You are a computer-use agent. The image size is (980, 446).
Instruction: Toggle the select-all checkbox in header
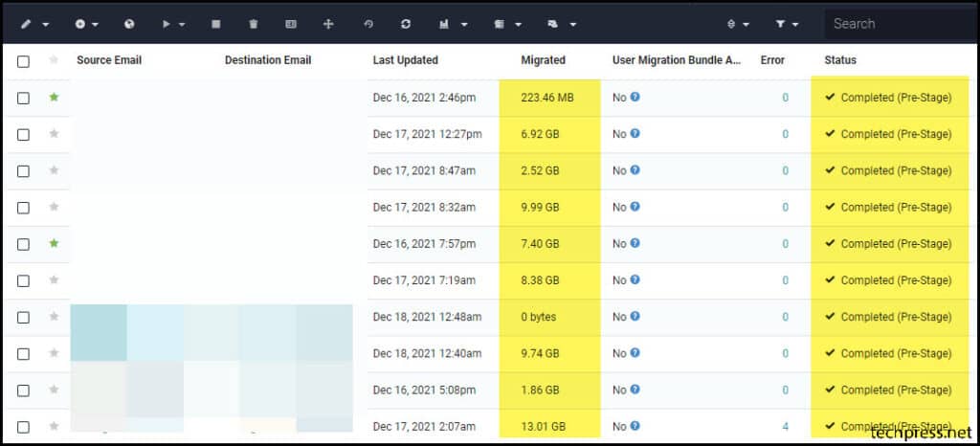click(x=23, y=61)
